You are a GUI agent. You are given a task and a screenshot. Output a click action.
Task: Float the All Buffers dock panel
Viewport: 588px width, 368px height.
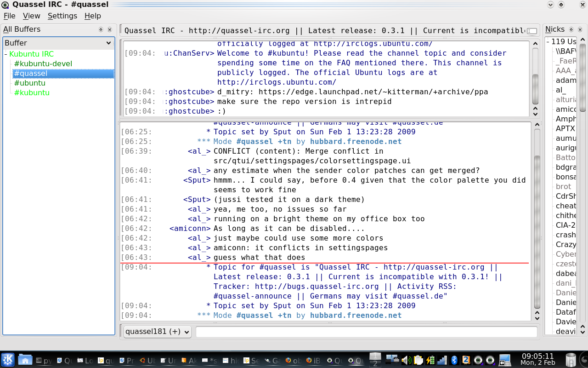[x=101, y=29]
